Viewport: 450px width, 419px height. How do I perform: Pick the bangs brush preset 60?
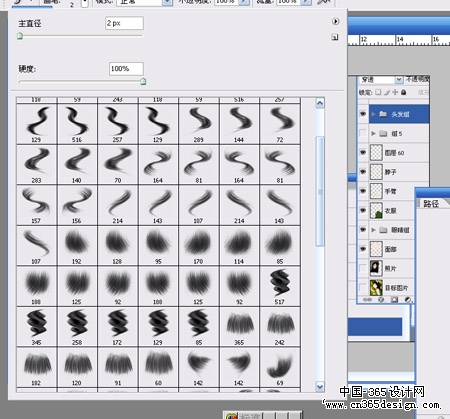click(x=158, y=367)
